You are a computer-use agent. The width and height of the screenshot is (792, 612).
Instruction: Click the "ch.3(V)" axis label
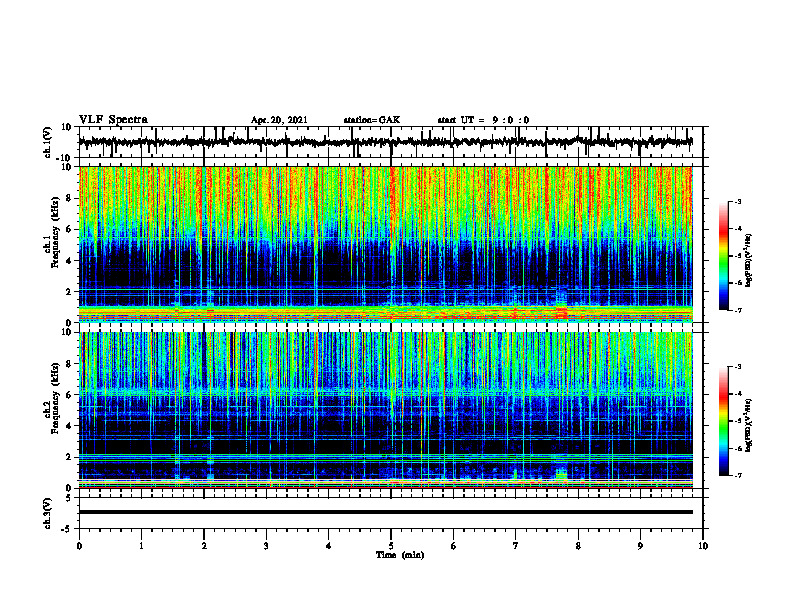(48, 513)
